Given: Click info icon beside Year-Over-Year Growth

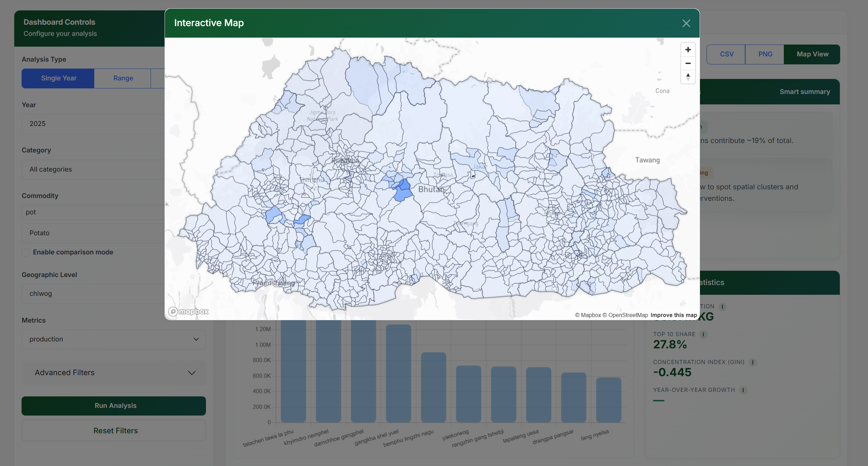Looking at the screenshot, I should (743, 390).
